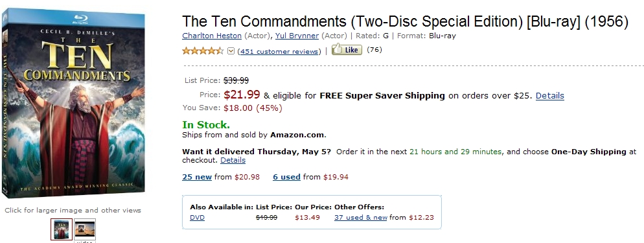Open the 451 customer reviews link

(279, 51)
